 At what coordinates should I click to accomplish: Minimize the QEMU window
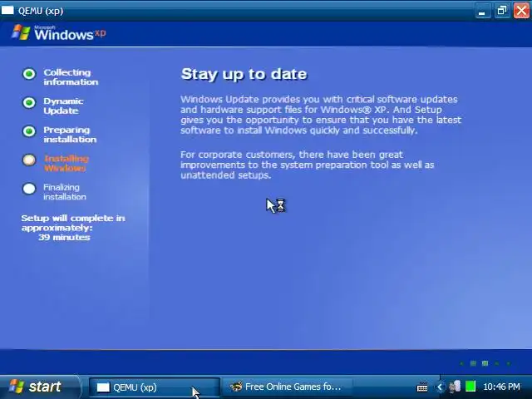482,11
